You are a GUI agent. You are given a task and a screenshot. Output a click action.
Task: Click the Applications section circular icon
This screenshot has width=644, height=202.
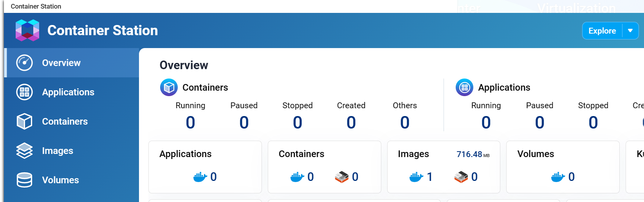[x=464, y=88]
